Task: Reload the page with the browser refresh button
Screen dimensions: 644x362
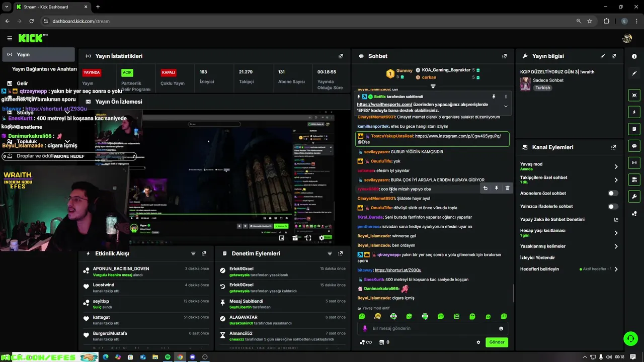Action: coord(31,21)
